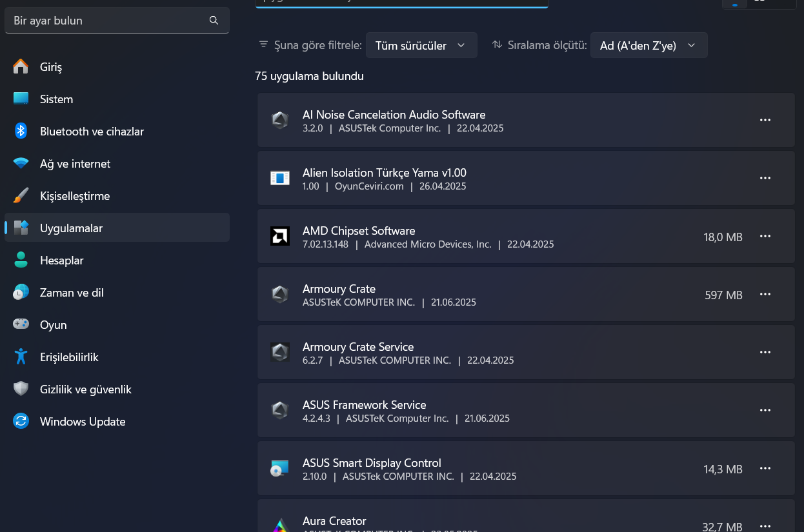Click the sort arrows icon beside Sıralama ölçütü
This screenshot has width=804, height=532.
497,44
